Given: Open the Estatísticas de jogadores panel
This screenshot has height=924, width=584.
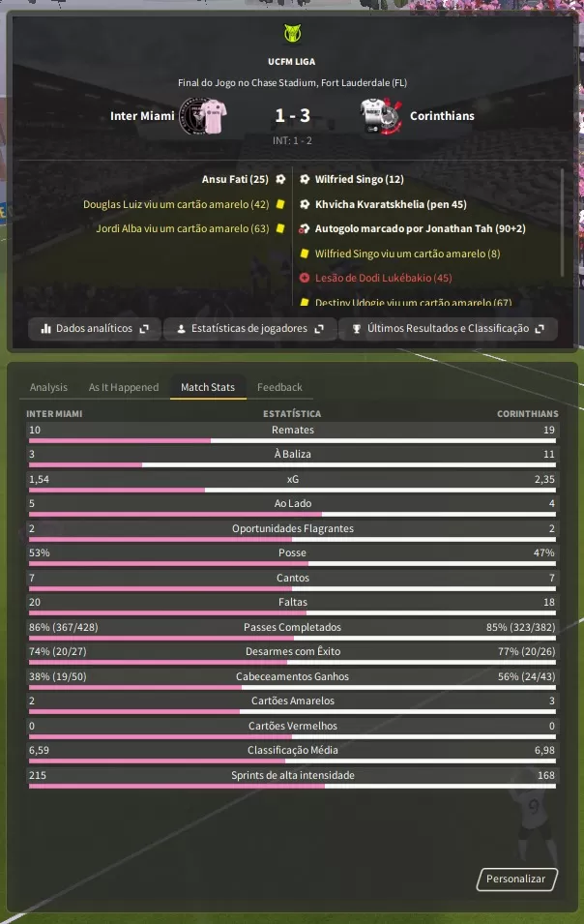Looking at the screenshot, I should point(250,329).
